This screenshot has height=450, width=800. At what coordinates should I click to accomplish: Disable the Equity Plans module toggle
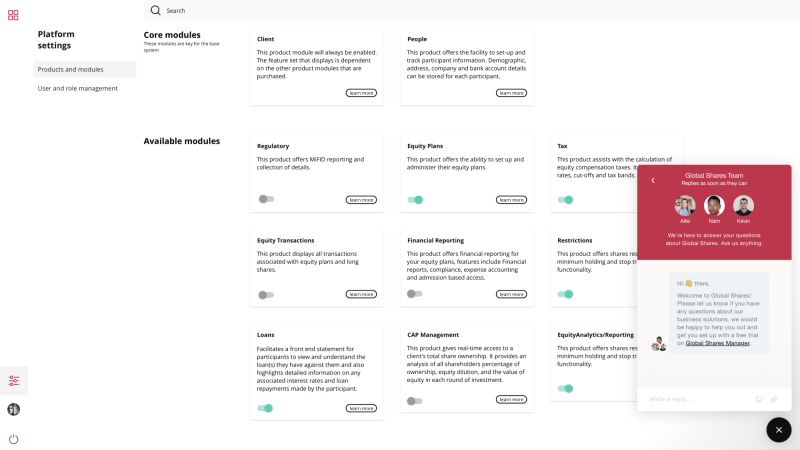click(415, 200)
